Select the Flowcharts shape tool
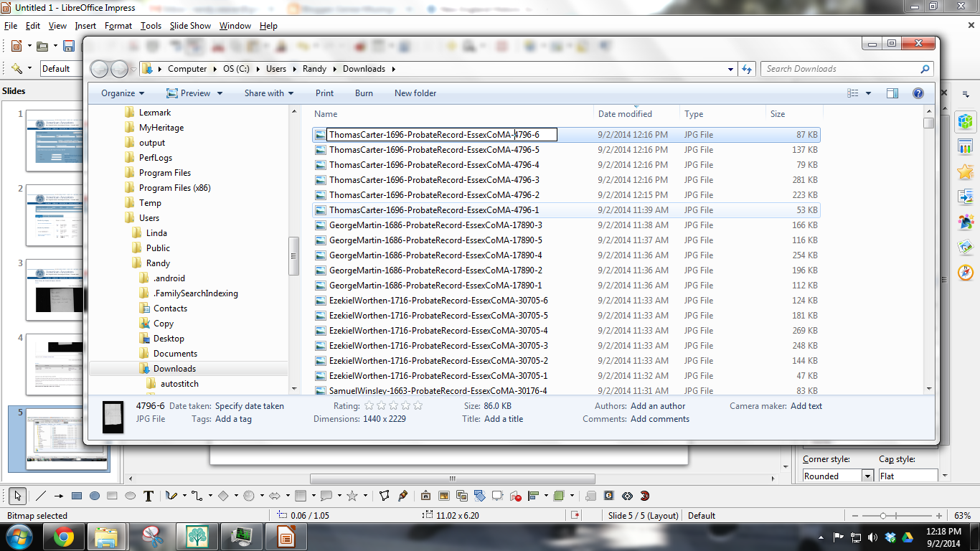This screenshot has width=980, height=551. click(x=301, y=495)
